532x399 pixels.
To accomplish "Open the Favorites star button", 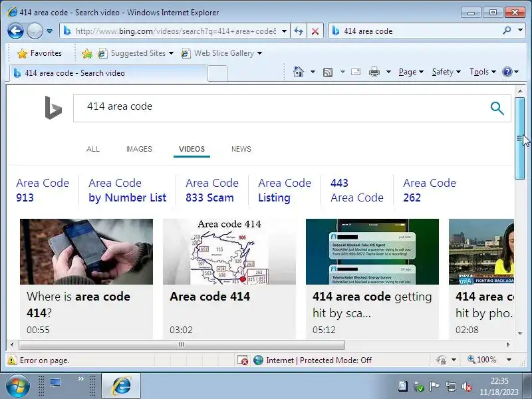I will (40, 53).
